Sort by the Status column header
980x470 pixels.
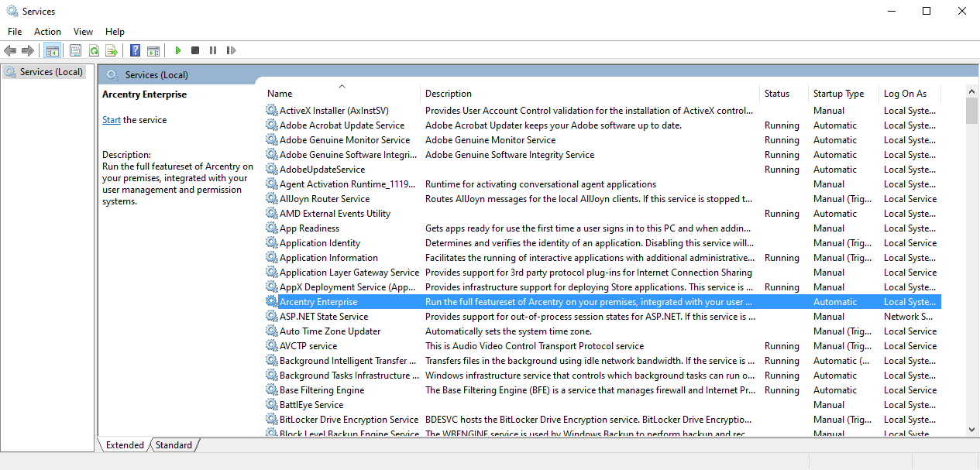pyautogui.click(x=784, y=93)
